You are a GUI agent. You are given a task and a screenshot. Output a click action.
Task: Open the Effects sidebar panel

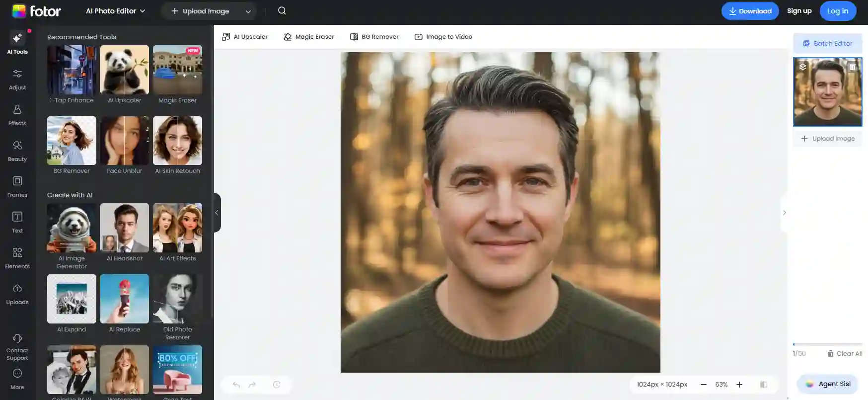tap(17, 115)
